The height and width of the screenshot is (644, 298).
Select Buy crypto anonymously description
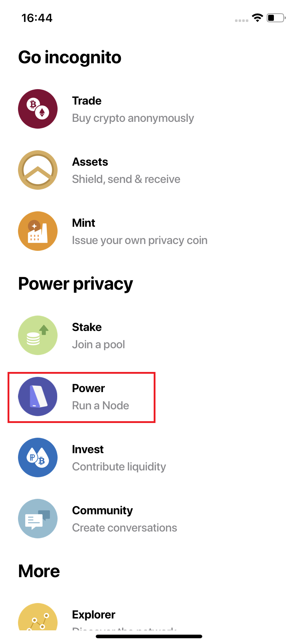coord(133,118)
